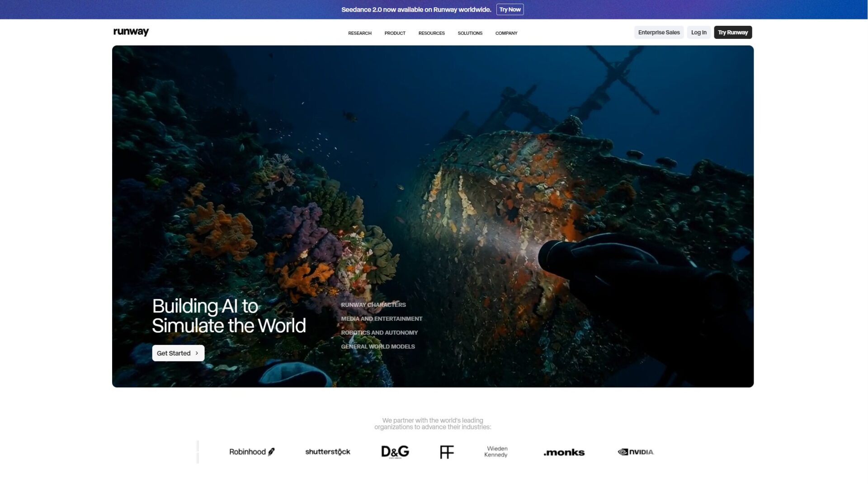Click the NVIDIA partner logo

point(636,452)
